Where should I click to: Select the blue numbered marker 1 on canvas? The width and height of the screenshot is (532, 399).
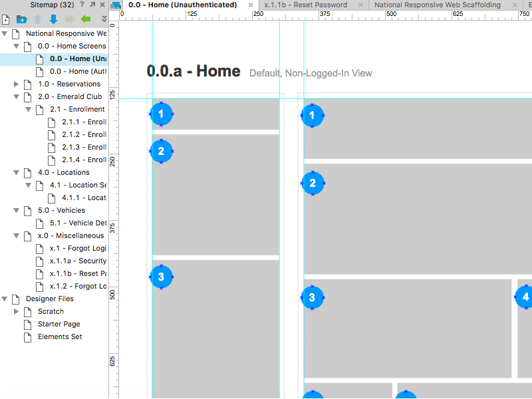pyautogui.click(x=161, y=114)
